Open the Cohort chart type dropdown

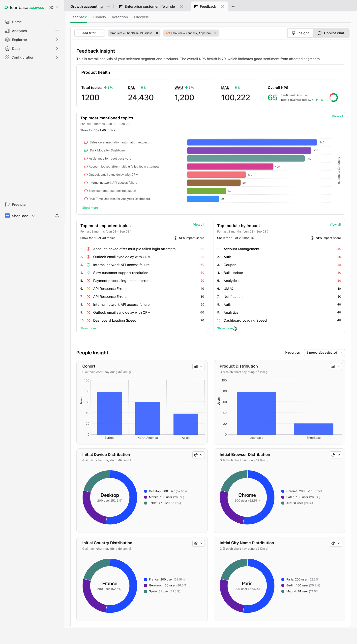198,367
